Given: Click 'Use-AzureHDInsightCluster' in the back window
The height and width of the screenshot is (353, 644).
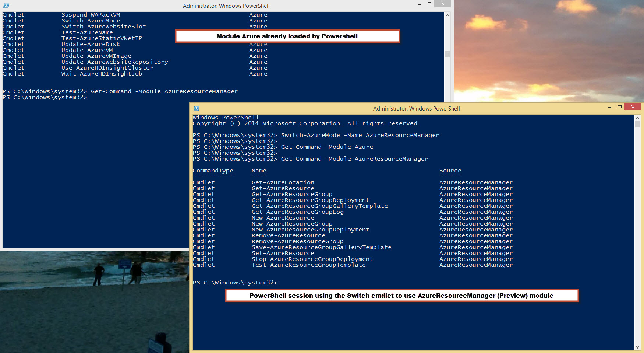Looking at the screenshot, I should click(107, 68).
